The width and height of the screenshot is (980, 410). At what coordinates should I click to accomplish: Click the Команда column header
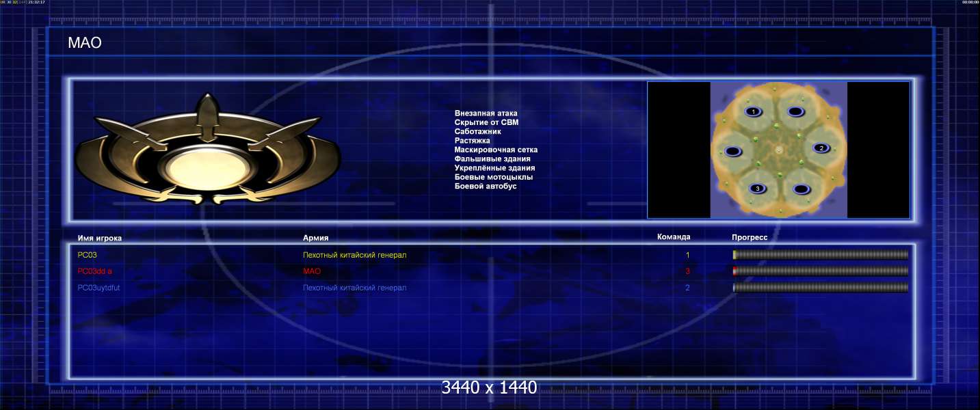(674, 237)
